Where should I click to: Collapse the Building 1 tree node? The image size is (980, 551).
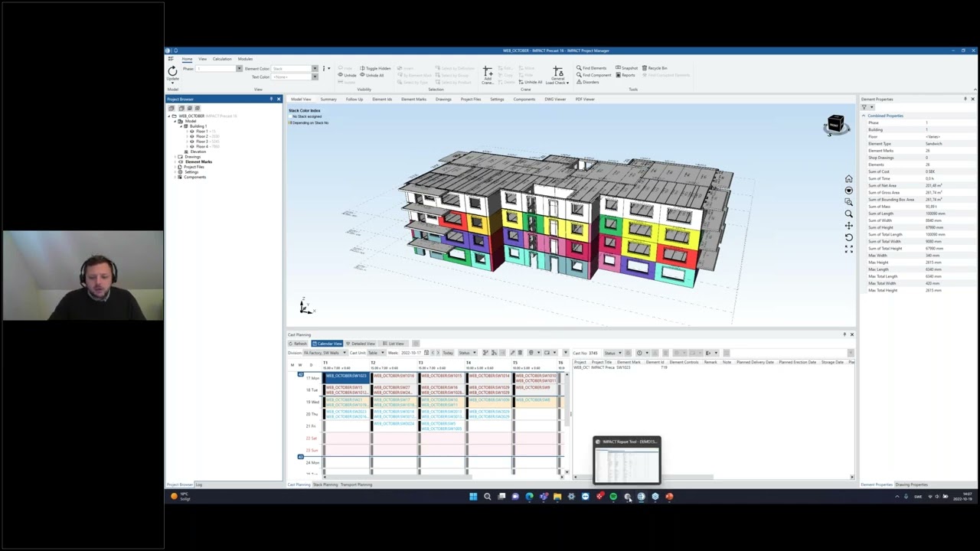181,126
